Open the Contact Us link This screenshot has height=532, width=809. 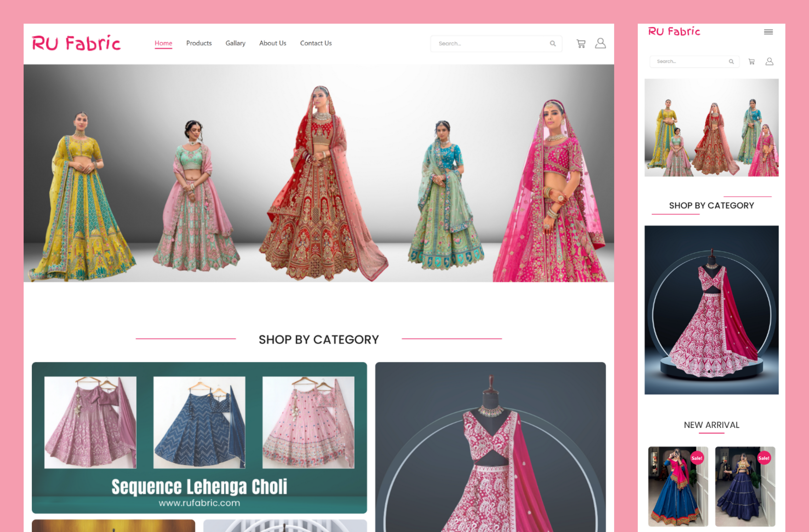[316, 43]
